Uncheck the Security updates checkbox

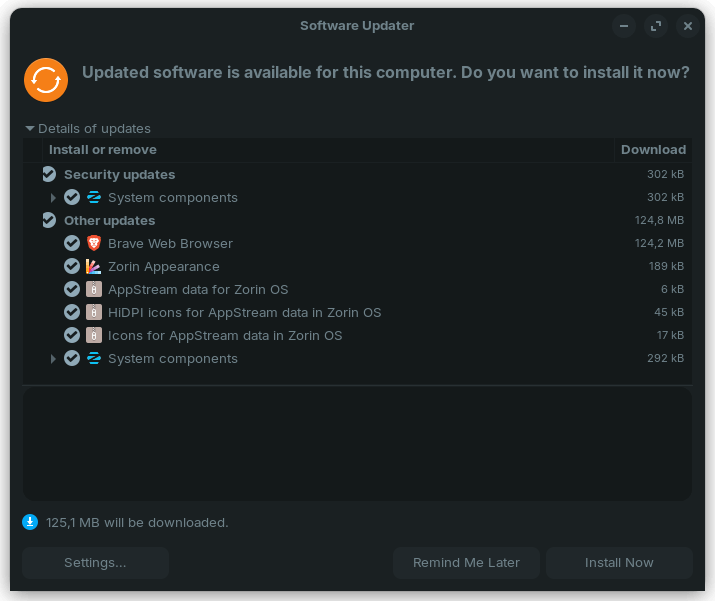pos(49,174)
